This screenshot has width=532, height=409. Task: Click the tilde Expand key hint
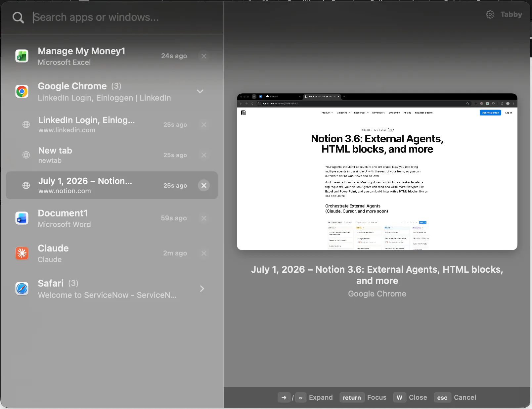[x=300, y=397]
